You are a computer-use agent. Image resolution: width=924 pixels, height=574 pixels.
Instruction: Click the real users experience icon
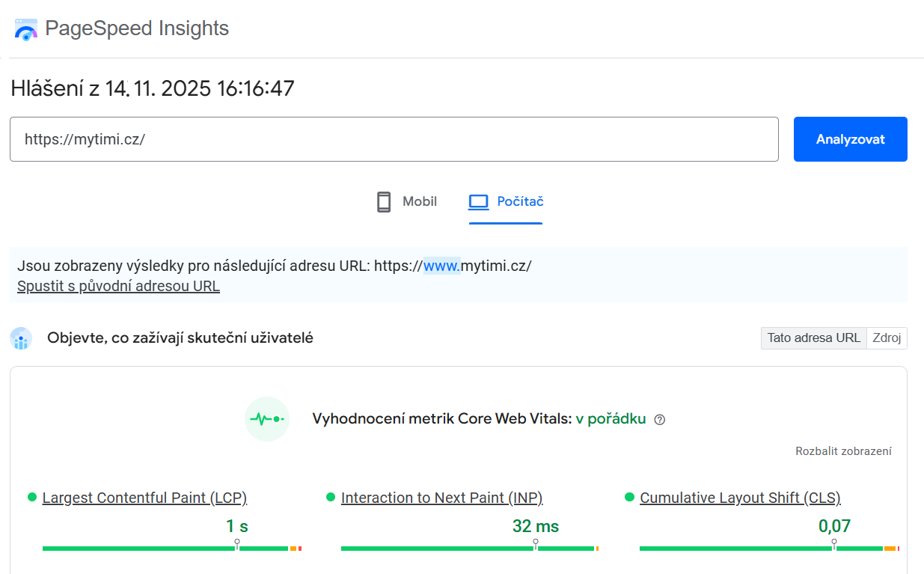pos(20,338)
